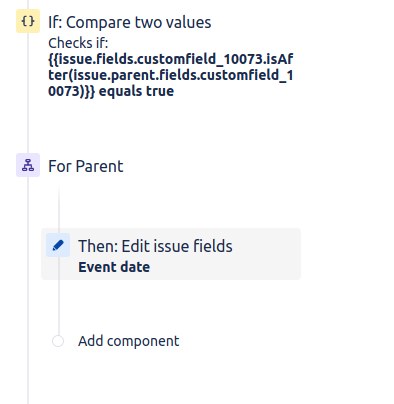Select the highlighted Edit issue fields card background

pyautogui.click(x=171, y=254)
